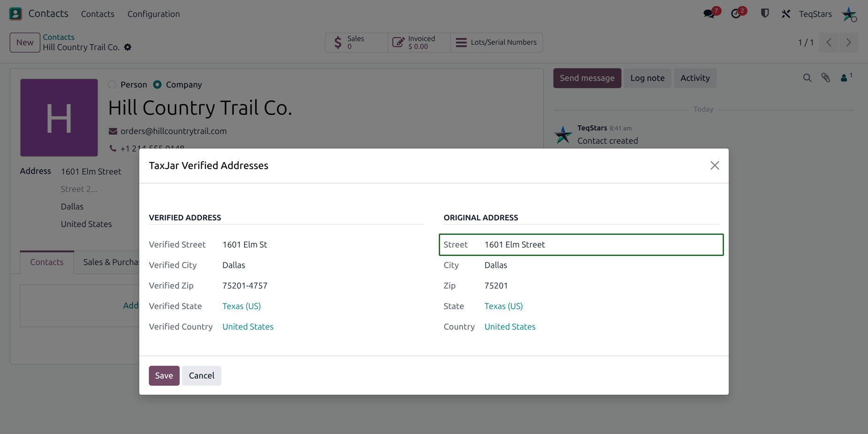868x434 pixels.
Task: Click Log note in chatter
Action: tap(647, 78)
